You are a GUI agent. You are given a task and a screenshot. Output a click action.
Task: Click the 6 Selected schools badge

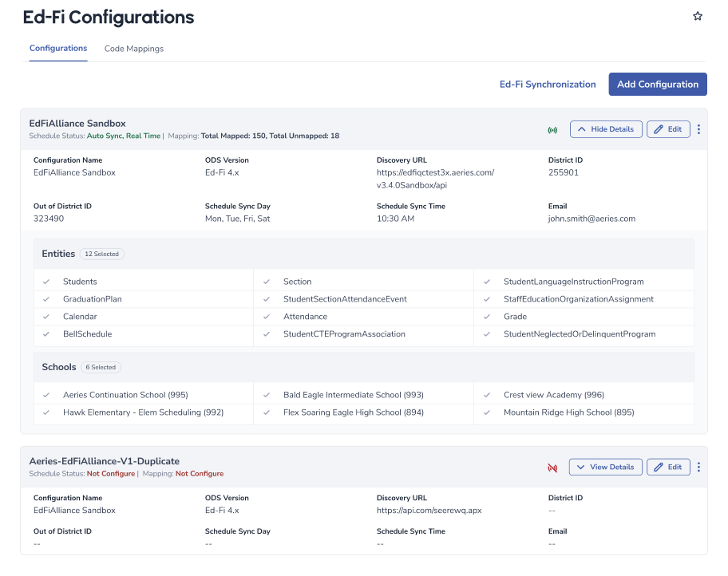click(x=101, y=367)
